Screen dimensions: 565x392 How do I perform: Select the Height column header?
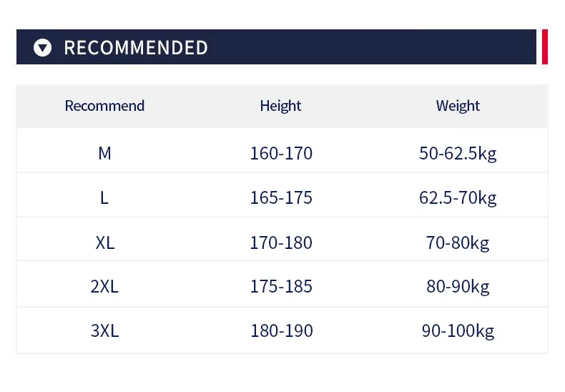[280, 106]
